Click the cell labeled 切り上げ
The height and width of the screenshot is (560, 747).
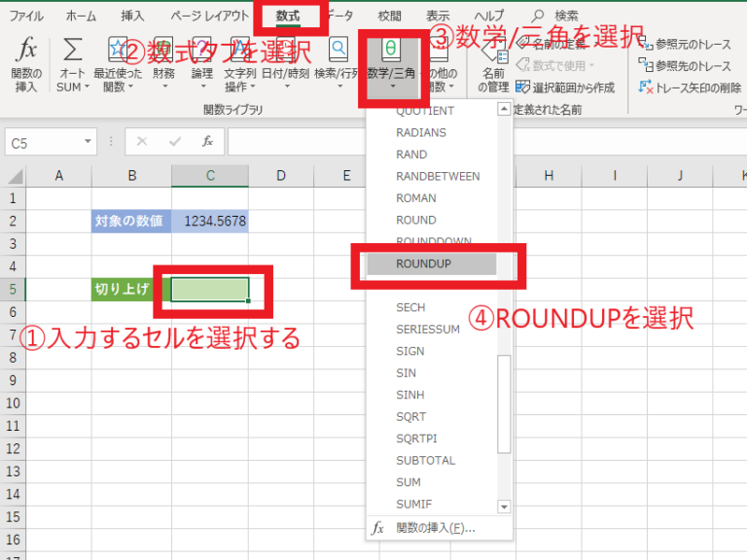tap(131, 290)
